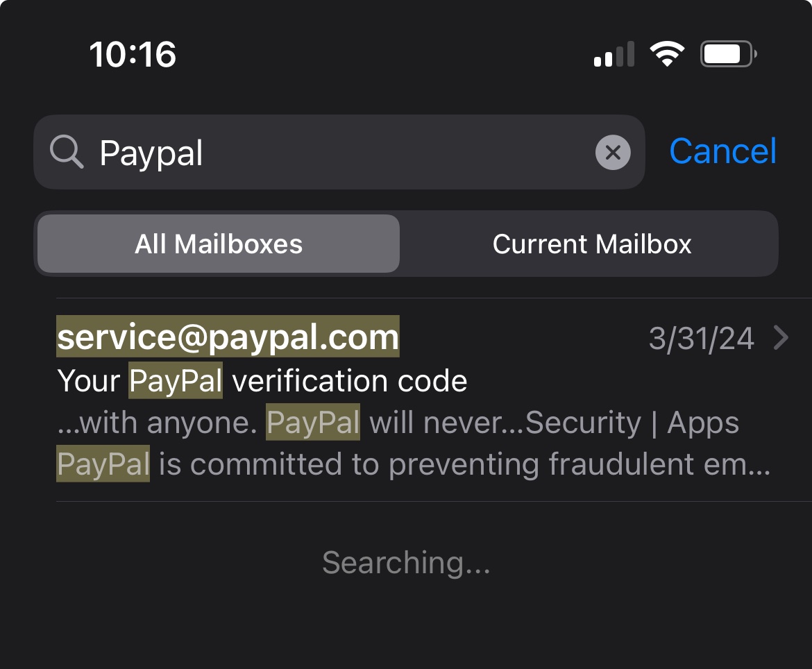Cancel the mail search

pyautogui.click(x=723, y=151)
